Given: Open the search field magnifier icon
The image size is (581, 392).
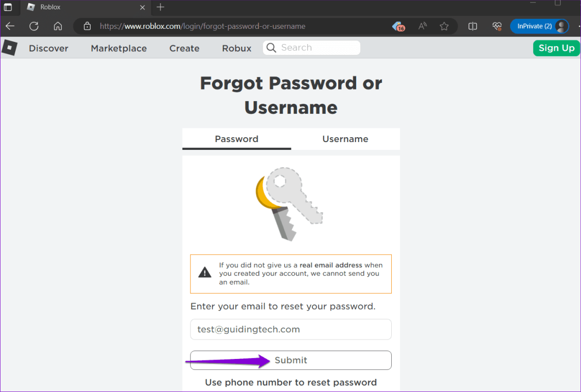Looking at the screenshot, I should tap(271, 48).
